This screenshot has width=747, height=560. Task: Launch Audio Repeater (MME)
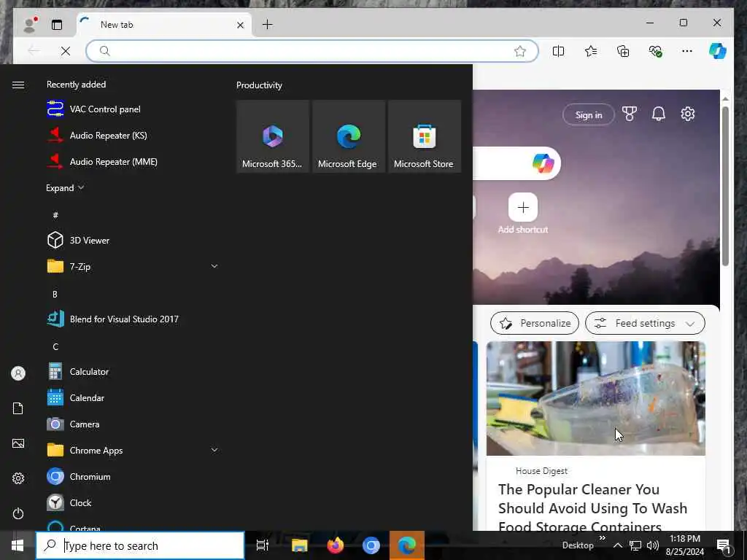(x=133, y=161)
